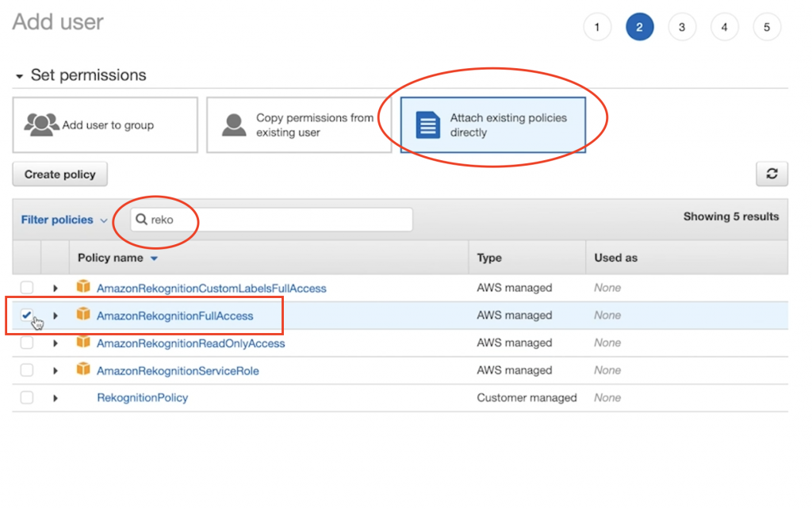This screenshot has height=509, width=812.
Task: Jump to step 5 in the wizard
Action: pyautogui.click(x=767, y=27)
